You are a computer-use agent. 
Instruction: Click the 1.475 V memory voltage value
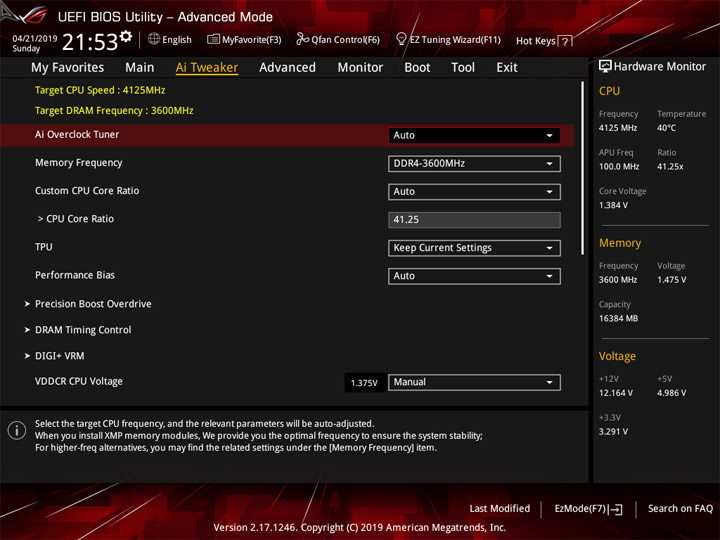click(671, 280)
